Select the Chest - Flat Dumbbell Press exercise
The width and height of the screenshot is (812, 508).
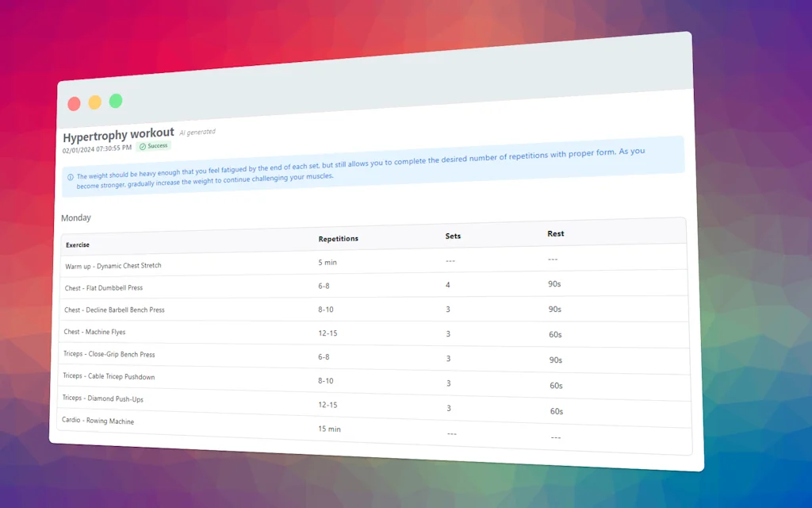click(104, 287)
